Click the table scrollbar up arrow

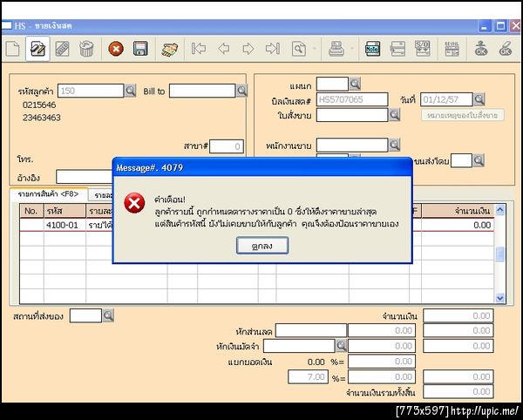pyautogui.click(x=499, y=210)
